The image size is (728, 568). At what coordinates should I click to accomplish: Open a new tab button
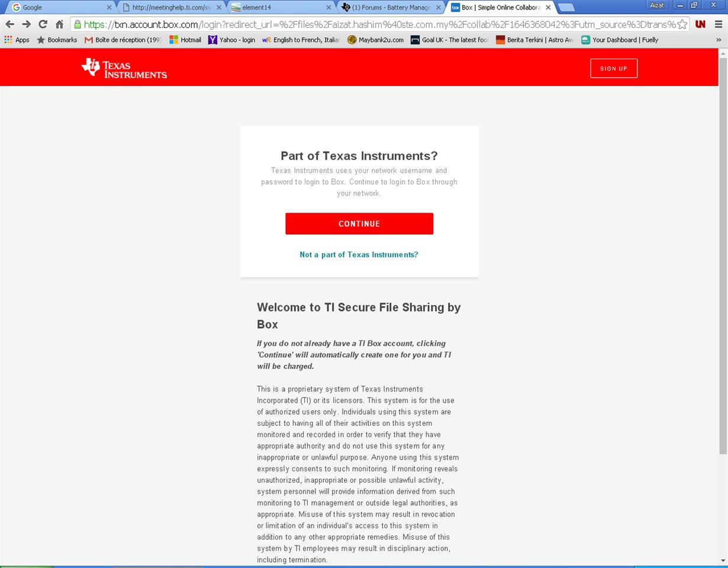point(566,8)
